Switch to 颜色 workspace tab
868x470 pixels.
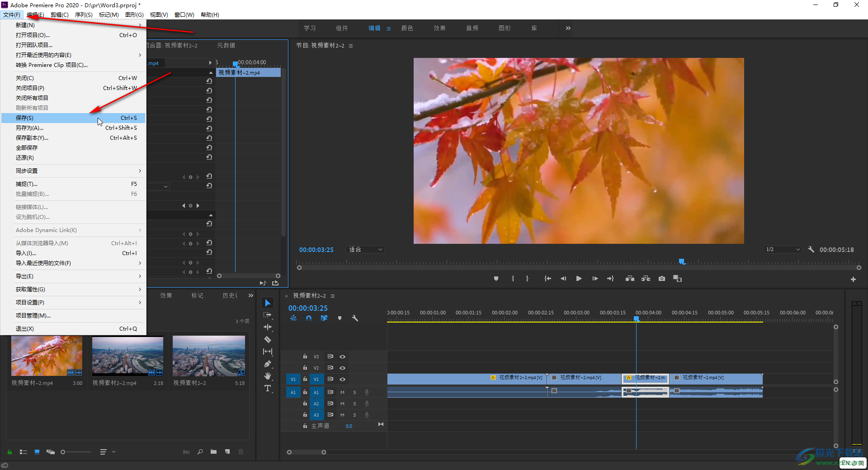(x=407, y=28)
